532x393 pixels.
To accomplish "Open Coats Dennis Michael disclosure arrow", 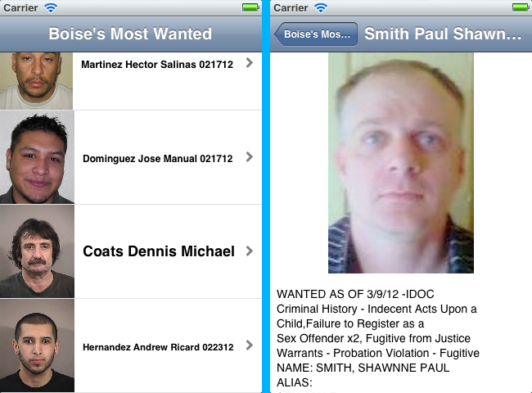I will click(x=250, y=251).
